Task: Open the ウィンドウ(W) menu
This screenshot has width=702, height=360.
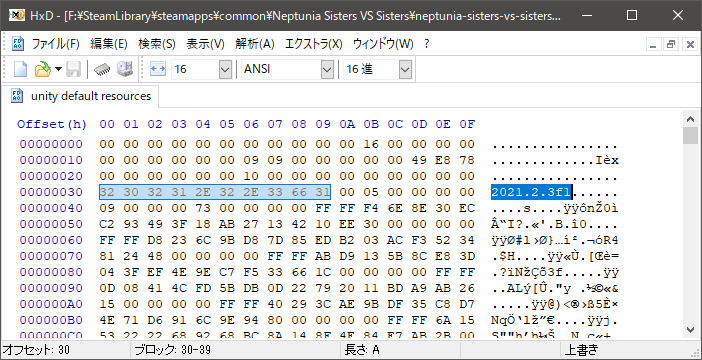Action: tap(383, 44)
